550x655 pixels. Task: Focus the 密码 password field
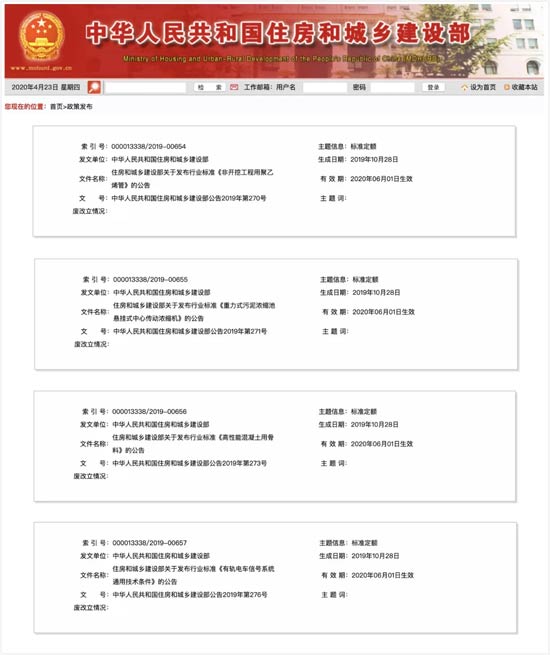click(393, 87)
